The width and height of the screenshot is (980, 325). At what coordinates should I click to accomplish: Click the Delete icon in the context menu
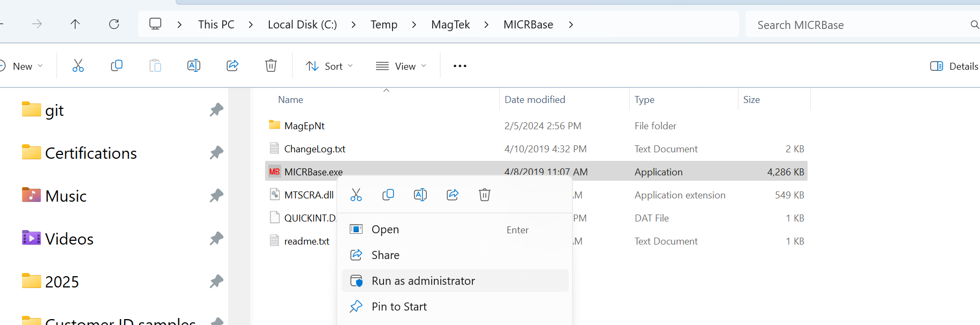484,195
